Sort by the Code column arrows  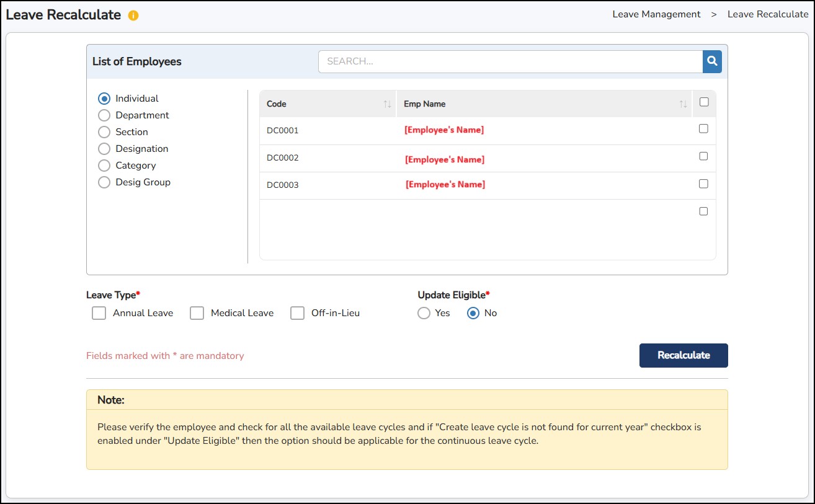coord(387,104)
